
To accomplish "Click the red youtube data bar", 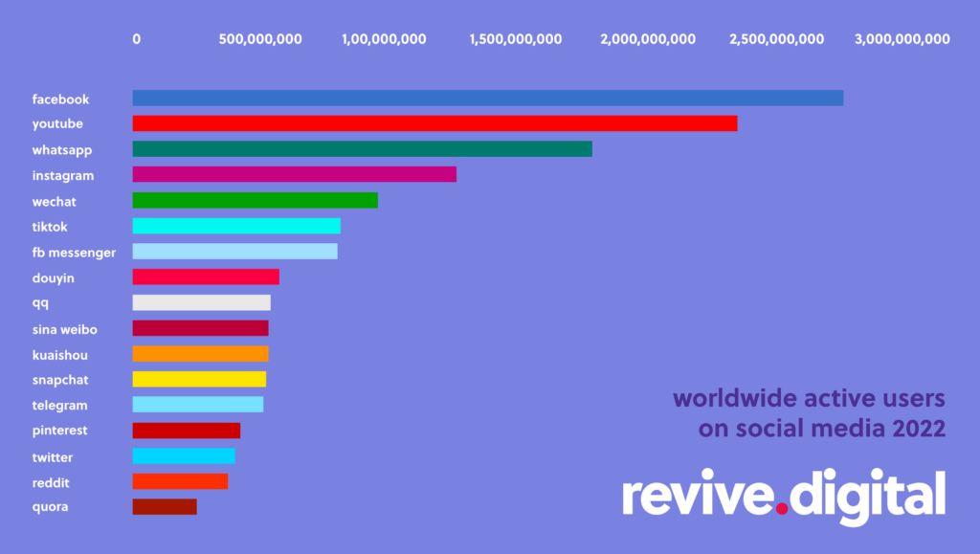I will pyautogui.click(x=435, y=123).
